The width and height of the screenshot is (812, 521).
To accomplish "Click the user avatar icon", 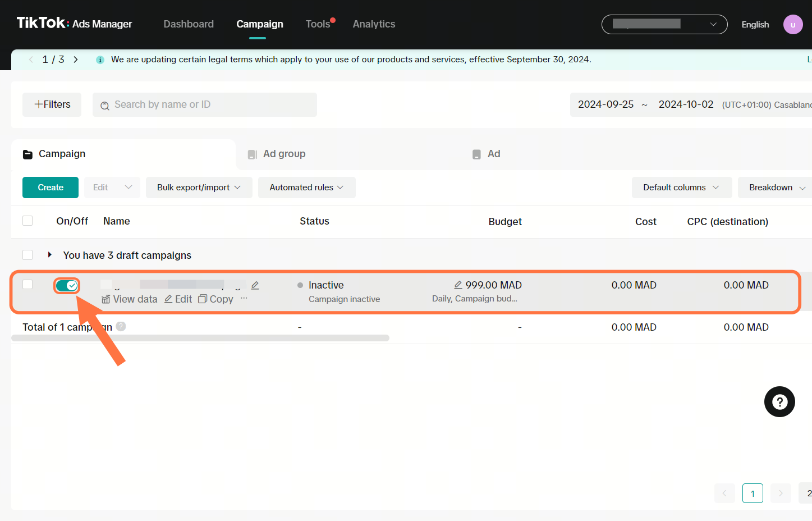I will coord(792,25).
